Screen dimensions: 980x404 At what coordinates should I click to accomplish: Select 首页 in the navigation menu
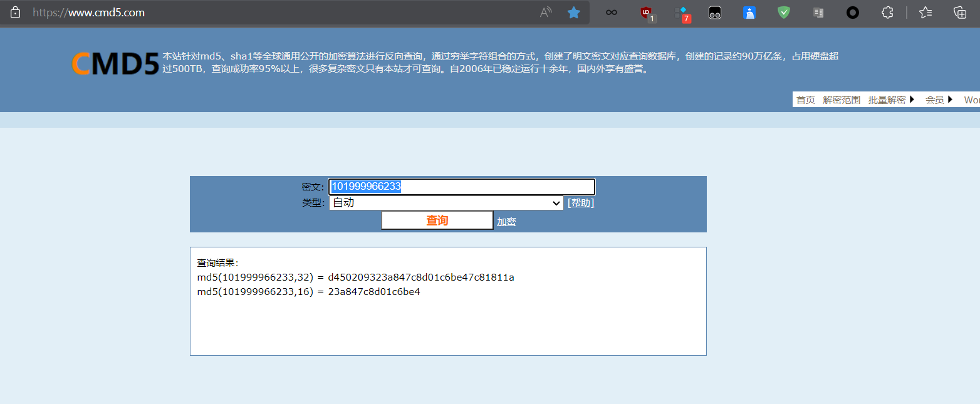[x=805, y=99]
